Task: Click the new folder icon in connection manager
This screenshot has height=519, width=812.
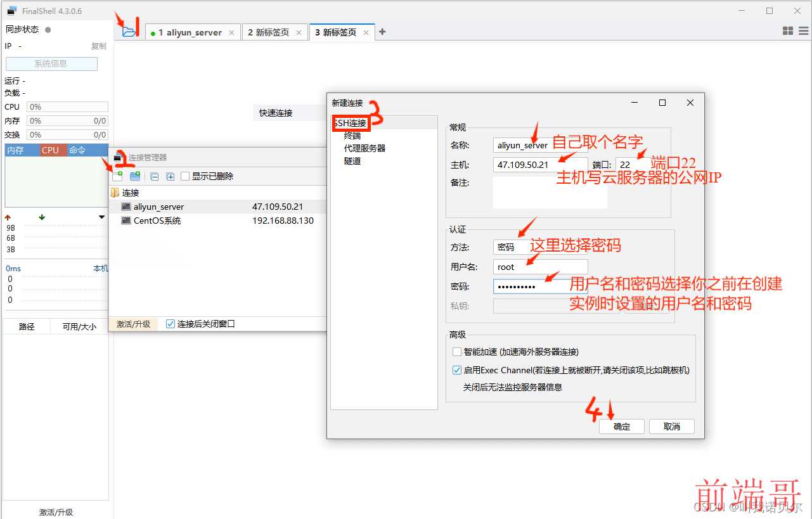Action: coord(135,177)
